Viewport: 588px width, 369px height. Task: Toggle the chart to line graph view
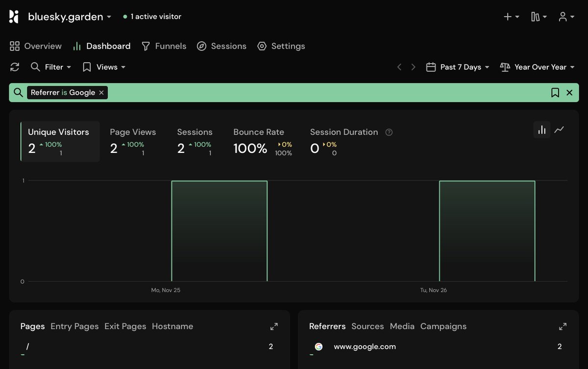[559, 130]
